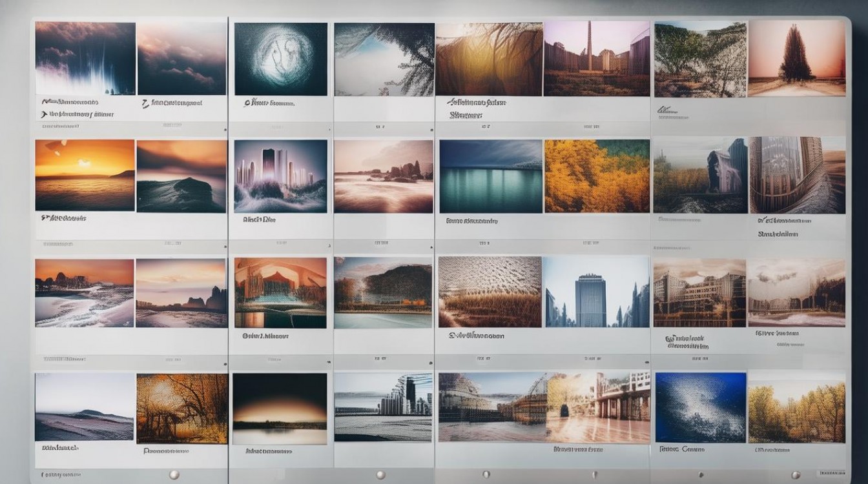Click the round pin below autumn branches photo
Image resolution: width=868 pixels, height=484 pixels.
[x=173, y=475]
